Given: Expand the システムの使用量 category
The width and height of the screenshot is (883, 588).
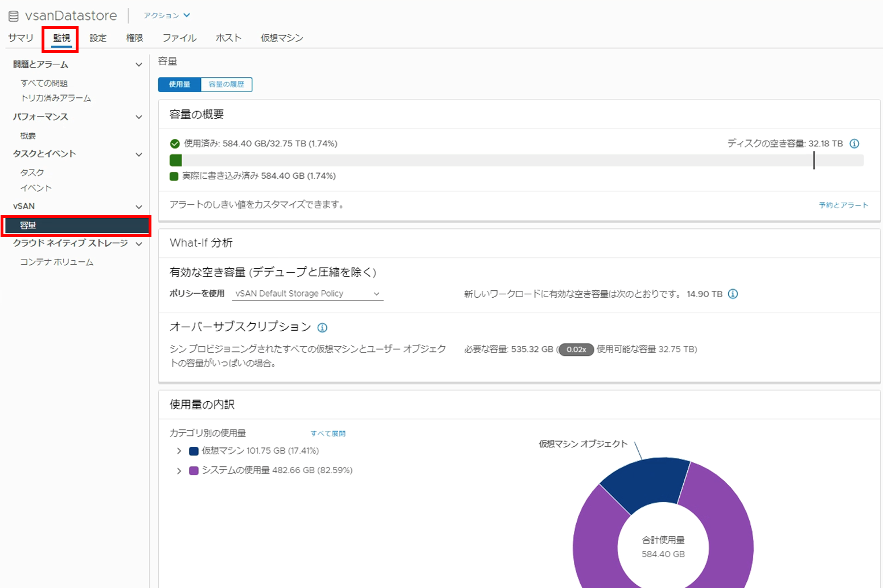Looking at the screenshot, I should click(179, 471).
